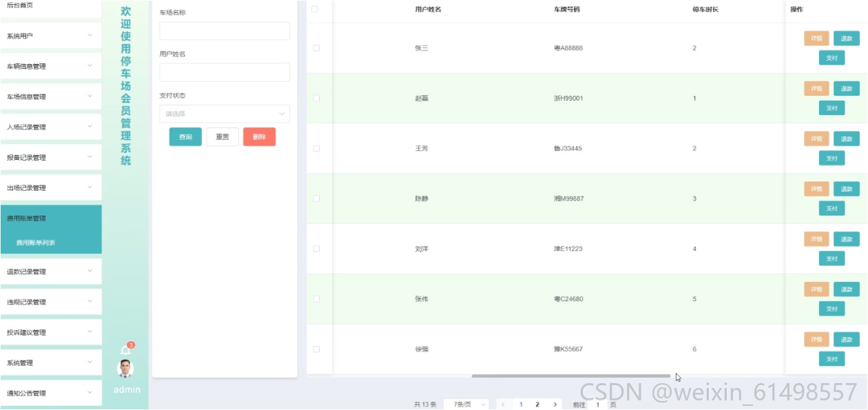
Task: Expand the 报备记录管理 sidebar section
Action: pos(51,157)
